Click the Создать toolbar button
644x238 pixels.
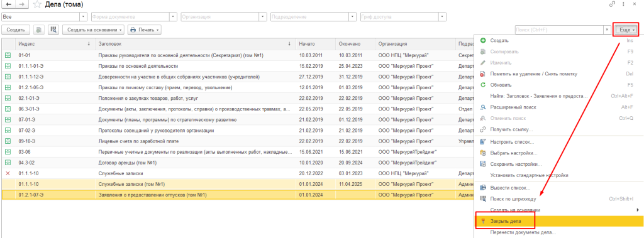pyautogui.click(x=16, y=30)
